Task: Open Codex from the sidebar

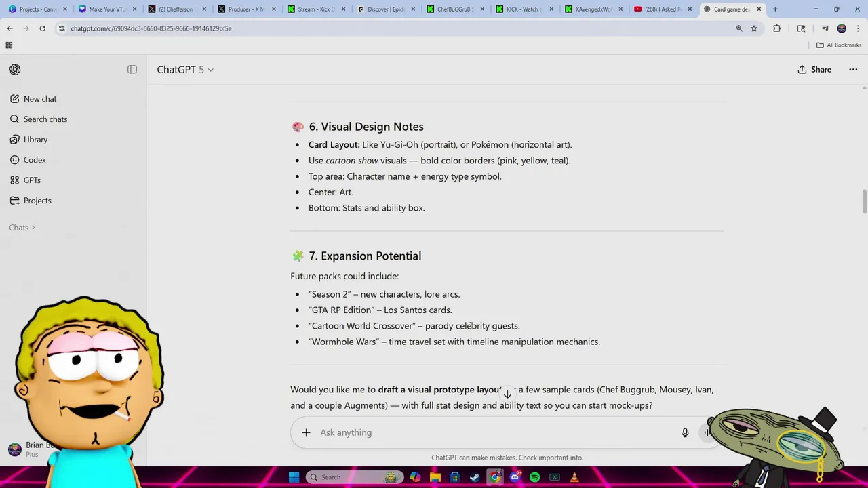Action: point(28,160)
